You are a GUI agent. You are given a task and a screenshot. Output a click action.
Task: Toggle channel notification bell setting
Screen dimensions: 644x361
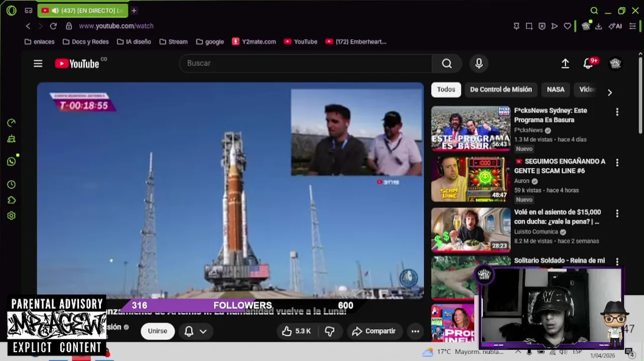(196, 331)
